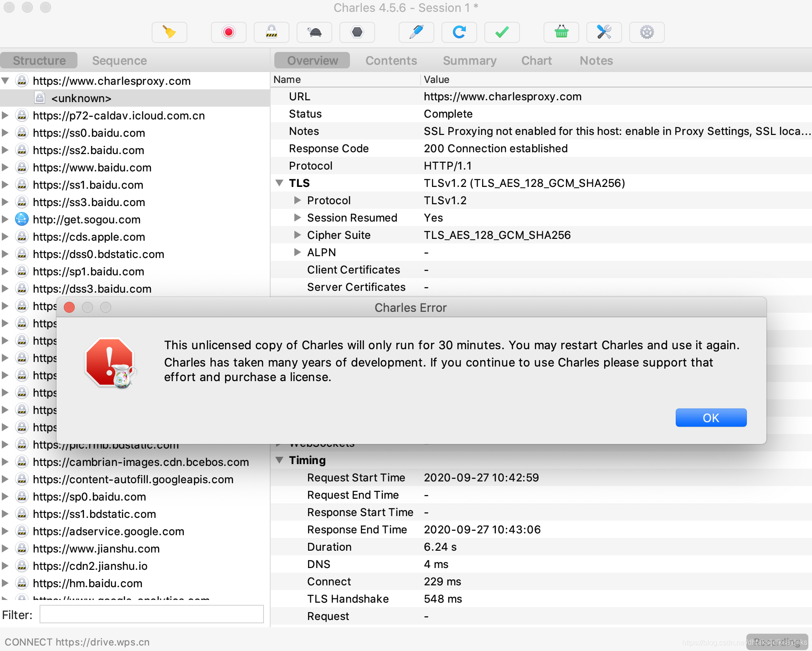Open Tools wrench icon

tap(604, 32)
